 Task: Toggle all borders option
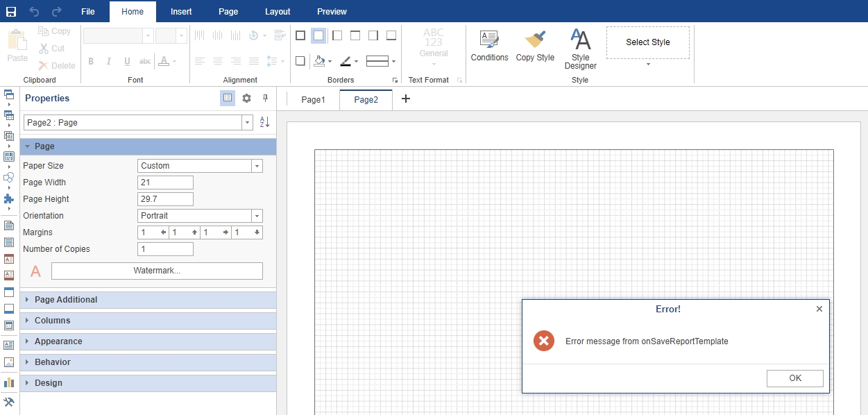pyautogui.click(x=300, y=35)
